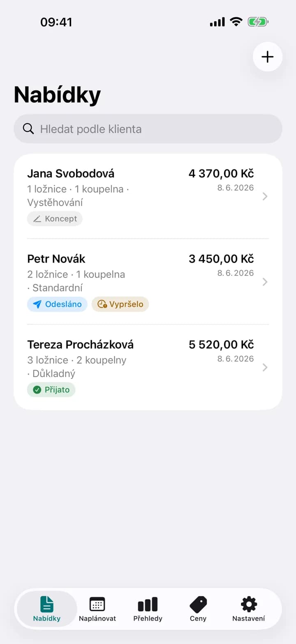The width and height of the screenshot is (296, 644).
Task: Select the Koncept status badge
Action: tap(55, 219)
